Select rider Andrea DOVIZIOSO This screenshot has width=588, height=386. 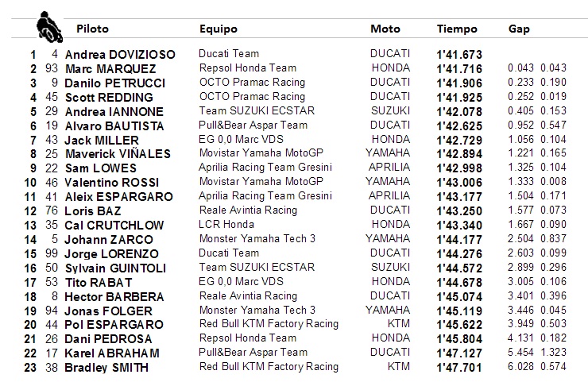(120, 55)
